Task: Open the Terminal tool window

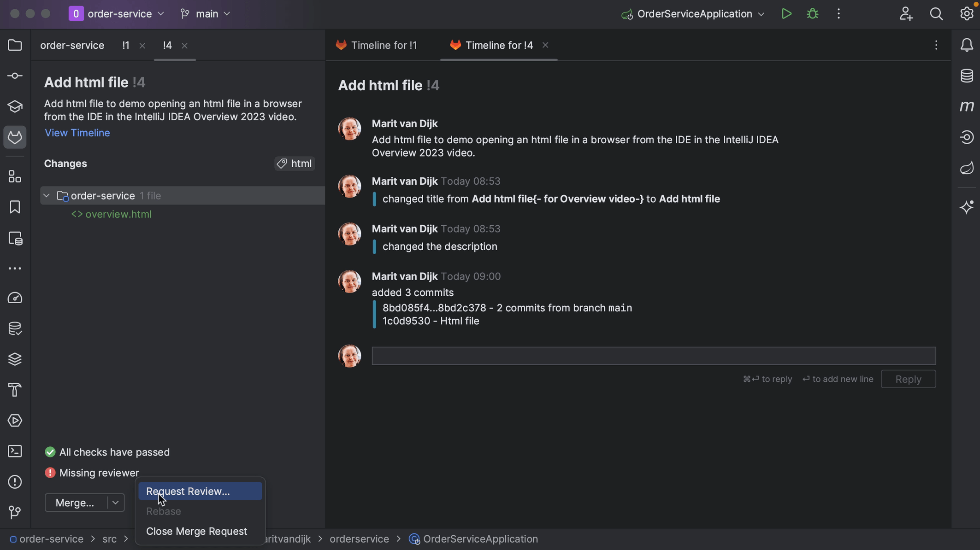Action: pyautogui.click(x=15, y=451)
